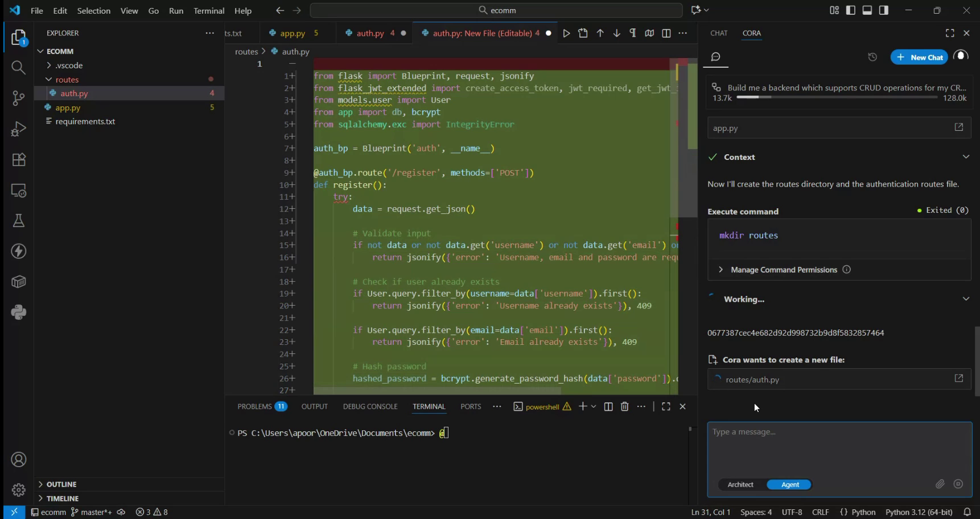Switch to the PROBLEMS tab

[x=256, y=406]
